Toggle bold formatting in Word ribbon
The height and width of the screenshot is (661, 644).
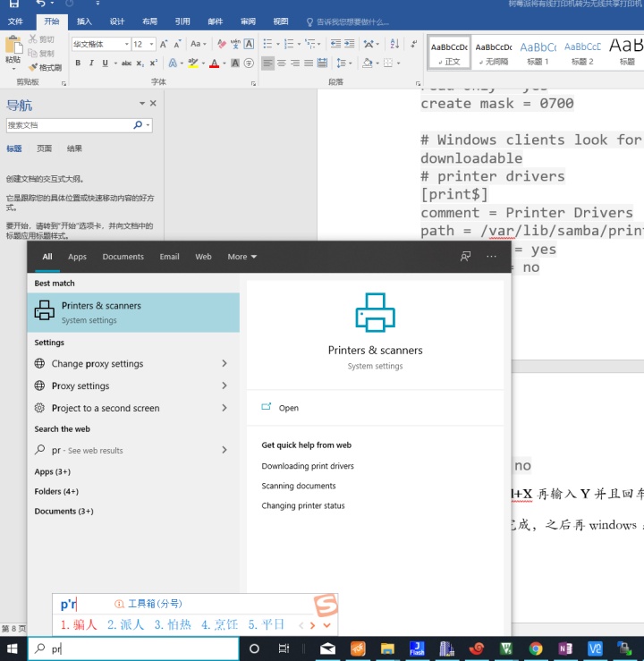tap(78, 64)
